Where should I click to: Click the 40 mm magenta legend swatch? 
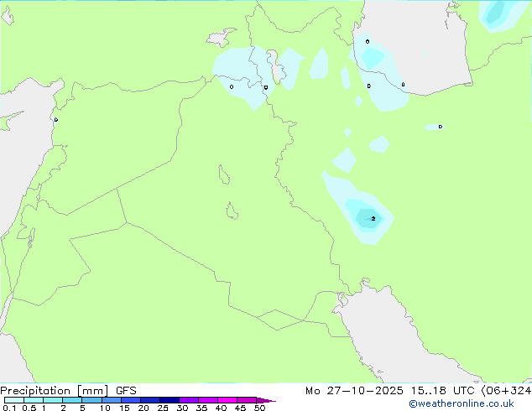[227, 400]
